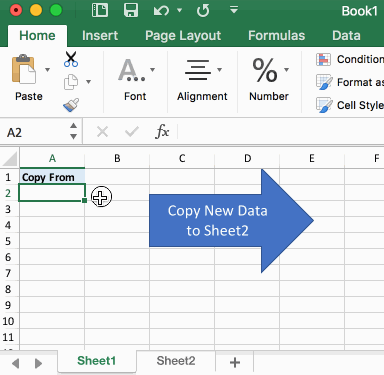Image resolution: width=384 pixels, height=375 pixels.
Task: Switch to the Insert tab
Action: 100,36
